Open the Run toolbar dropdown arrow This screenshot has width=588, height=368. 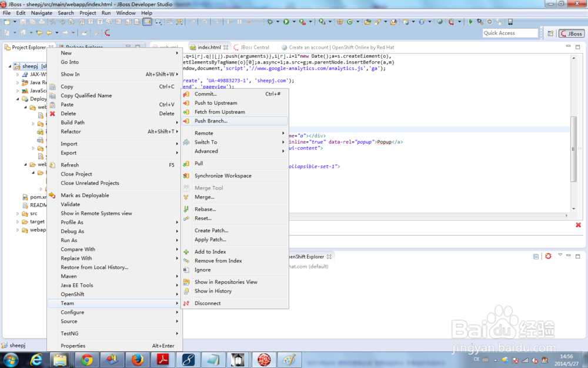tap(294, 22)
